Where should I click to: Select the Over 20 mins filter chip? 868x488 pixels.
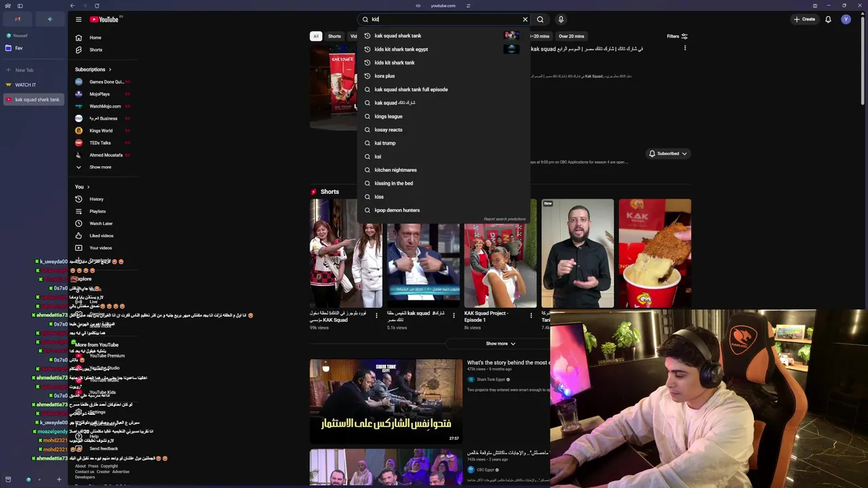(571, 36)
